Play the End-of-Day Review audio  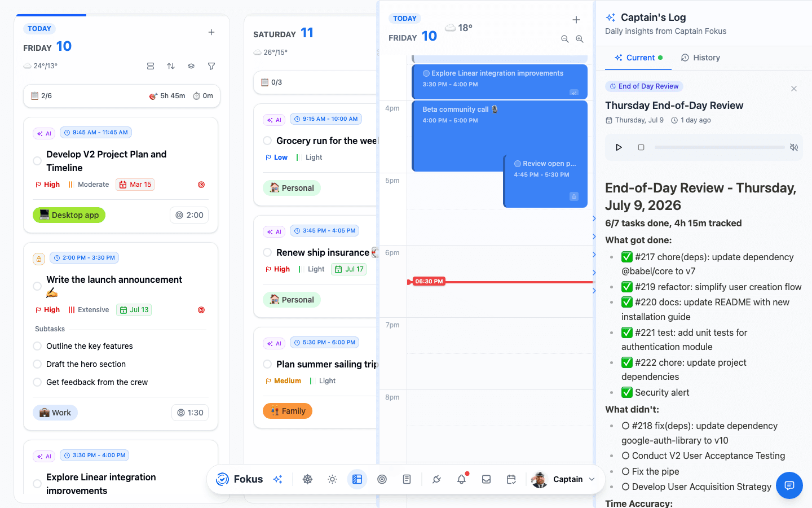click(619, 147)
